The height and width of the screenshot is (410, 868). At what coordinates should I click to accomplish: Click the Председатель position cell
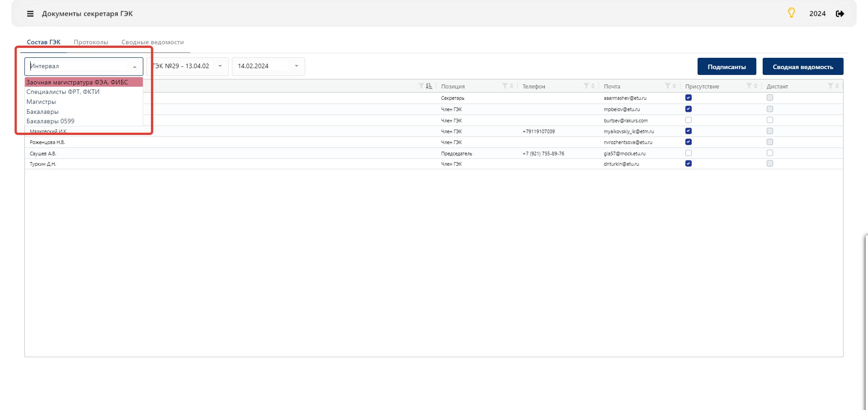point(457,154)
